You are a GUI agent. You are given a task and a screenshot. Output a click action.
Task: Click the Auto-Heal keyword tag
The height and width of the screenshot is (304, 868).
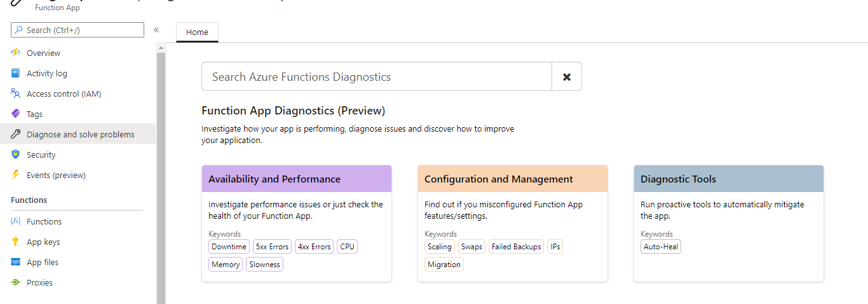pyautogui.click(x=661, y=247)
